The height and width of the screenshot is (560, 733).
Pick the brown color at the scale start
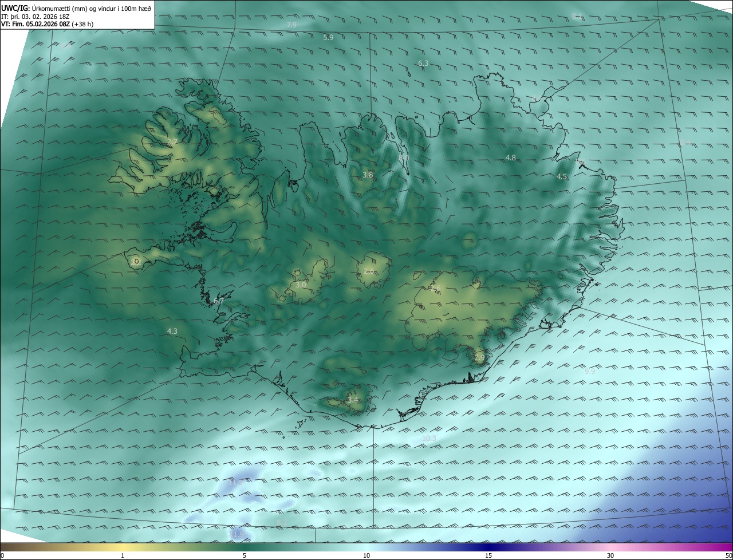[x=5, y=547]
